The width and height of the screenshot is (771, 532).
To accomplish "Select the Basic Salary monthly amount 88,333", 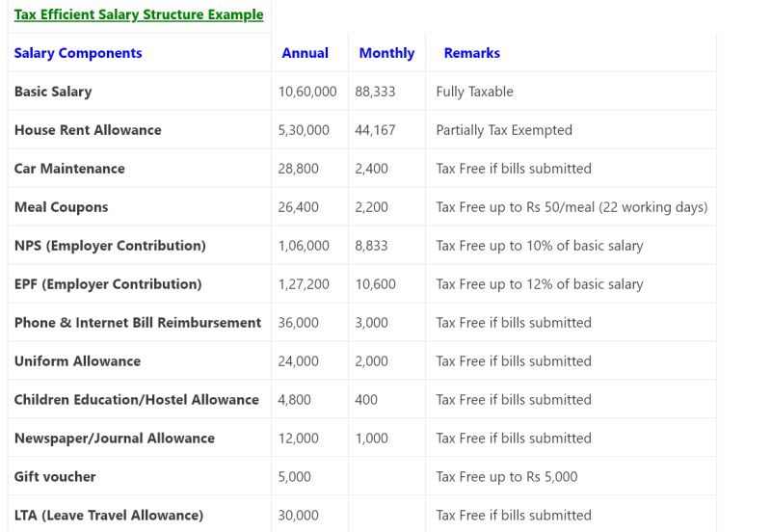I will click(375, 92).
